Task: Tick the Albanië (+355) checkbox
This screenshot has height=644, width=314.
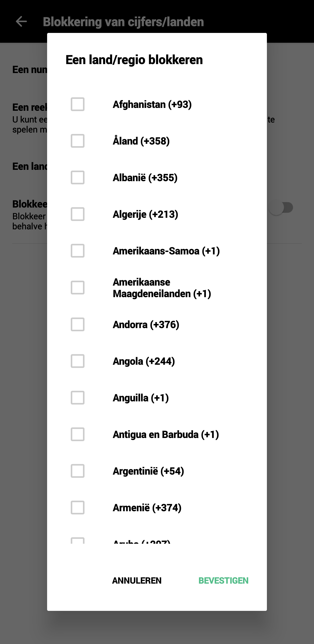Action: 77,177
